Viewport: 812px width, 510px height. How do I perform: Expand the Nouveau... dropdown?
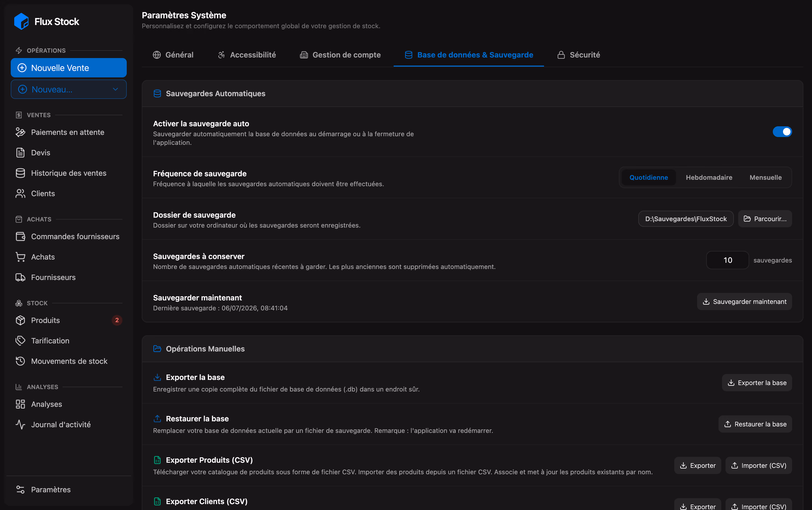pos(69,89)
